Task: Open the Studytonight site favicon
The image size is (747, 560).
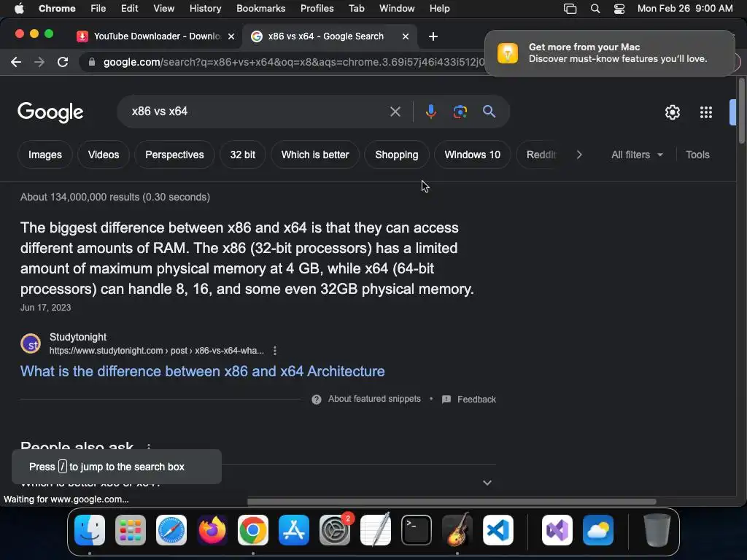Action: pos(31,343)
